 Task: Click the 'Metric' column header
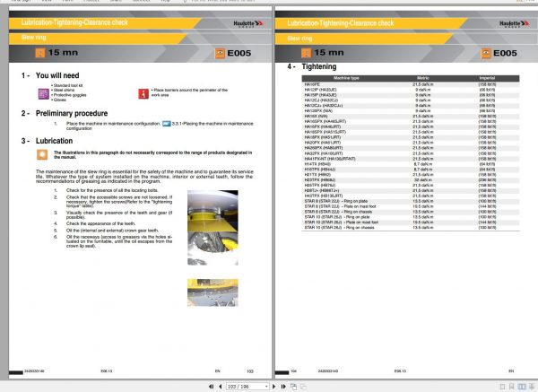(422, 78)
